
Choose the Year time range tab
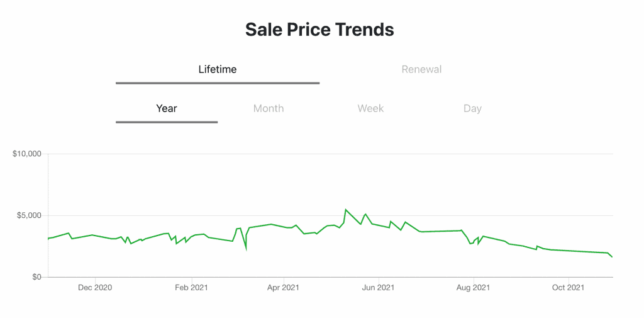click(167, 108)
